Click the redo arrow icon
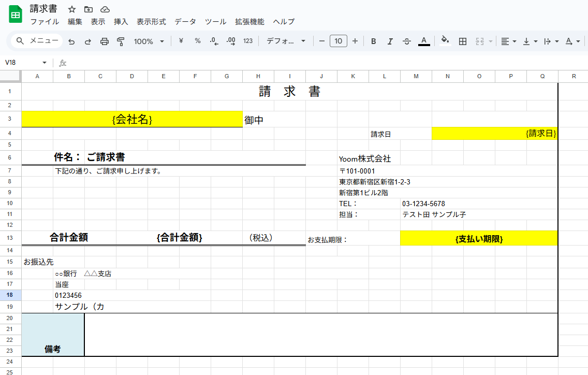The height and width of the screenshot is (375, 588). 88,41
